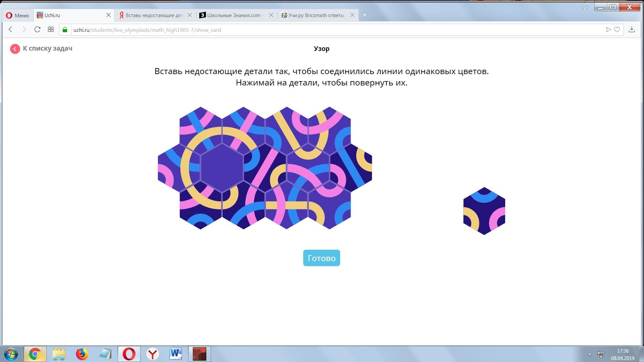Image resolution: width=644 pixels, height=362 pixels.
Task: Open speed dial grid icon
Action: 51,29
